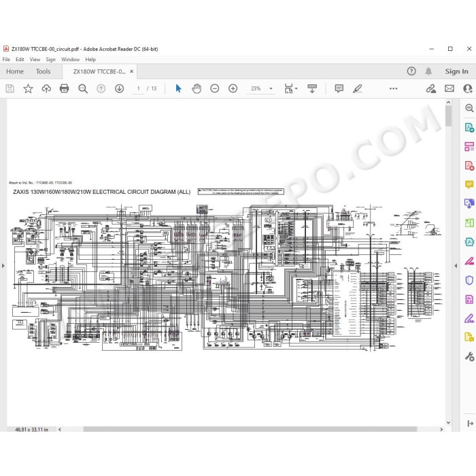Click the scroll right arrow
This screenshot has height=476, width=476.
441,429
